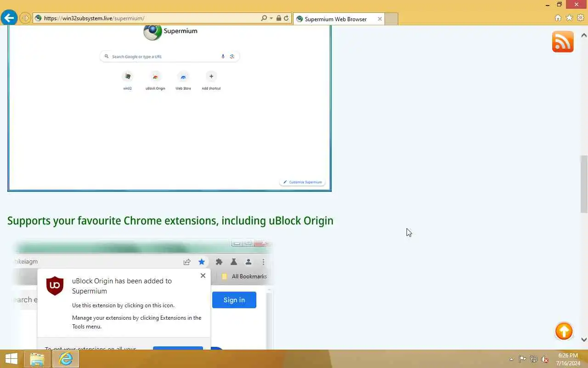The image size is (588, 368).
Task: Open the address bar dropdown arrow
Action: coord(271,18)
